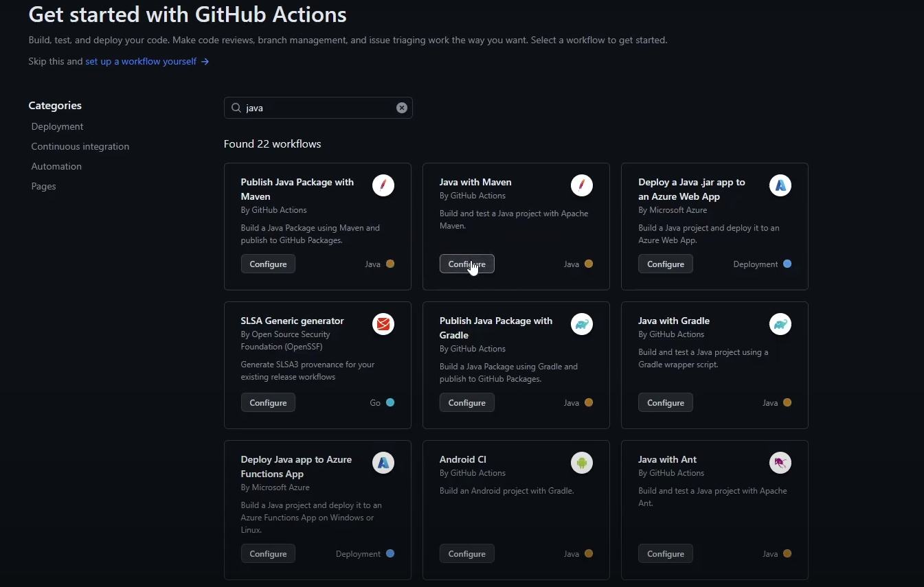Click the Gradle elephant icon on Publish Java Package with Gradle

point(582,324)
